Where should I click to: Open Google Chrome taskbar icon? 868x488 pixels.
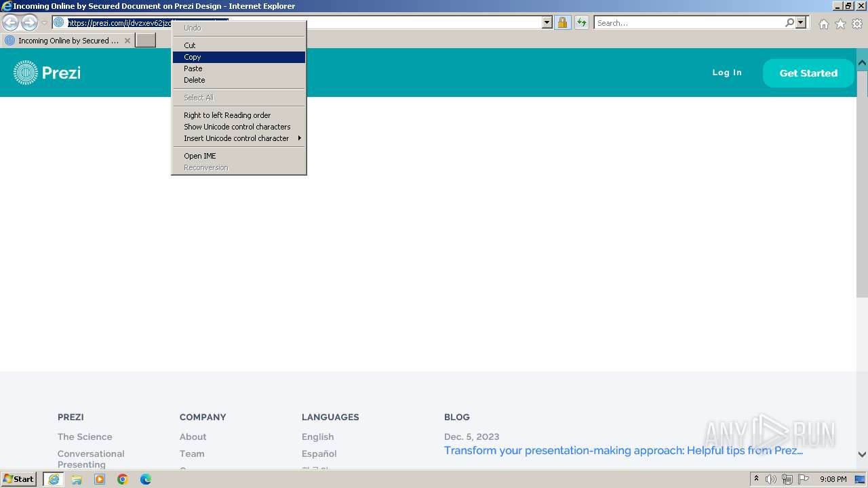[123, 479]
